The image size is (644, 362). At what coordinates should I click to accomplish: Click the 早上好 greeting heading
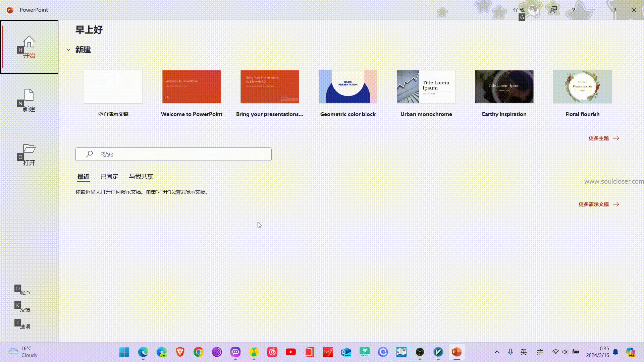(89, 30)
